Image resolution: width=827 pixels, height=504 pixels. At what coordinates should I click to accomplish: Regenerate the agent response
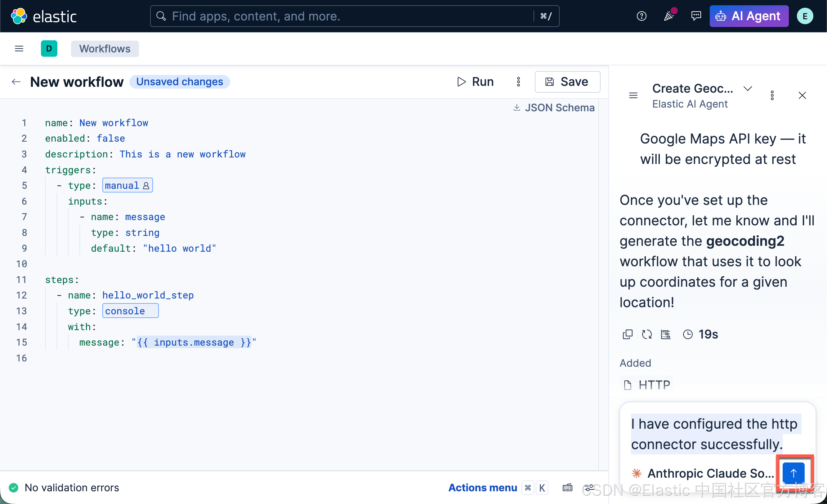(x=647, y=334)
